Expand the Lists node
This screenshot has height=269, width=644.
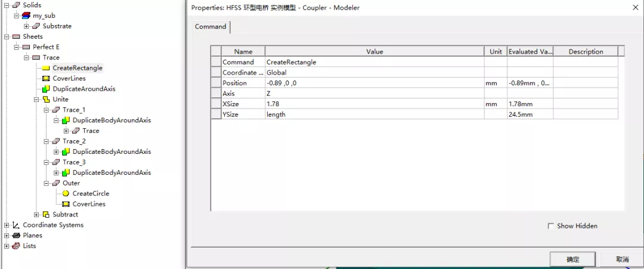point(7,246)
